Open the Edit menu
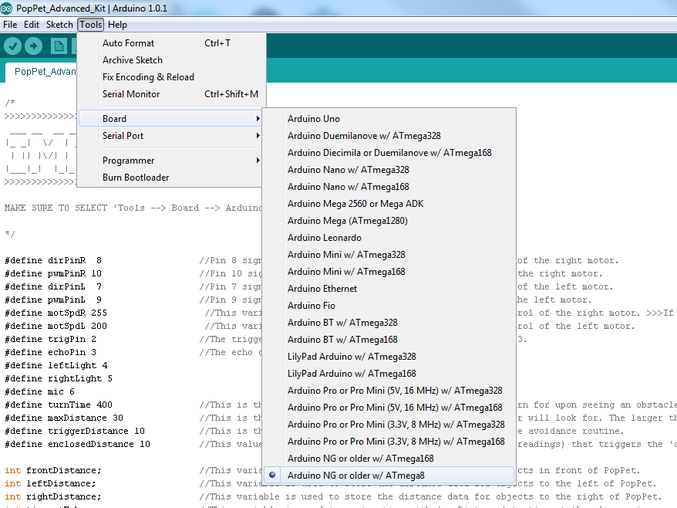Image resolution: width=677 pixels, height=508 pixels. pyautogui.click(x=32, y=25)
